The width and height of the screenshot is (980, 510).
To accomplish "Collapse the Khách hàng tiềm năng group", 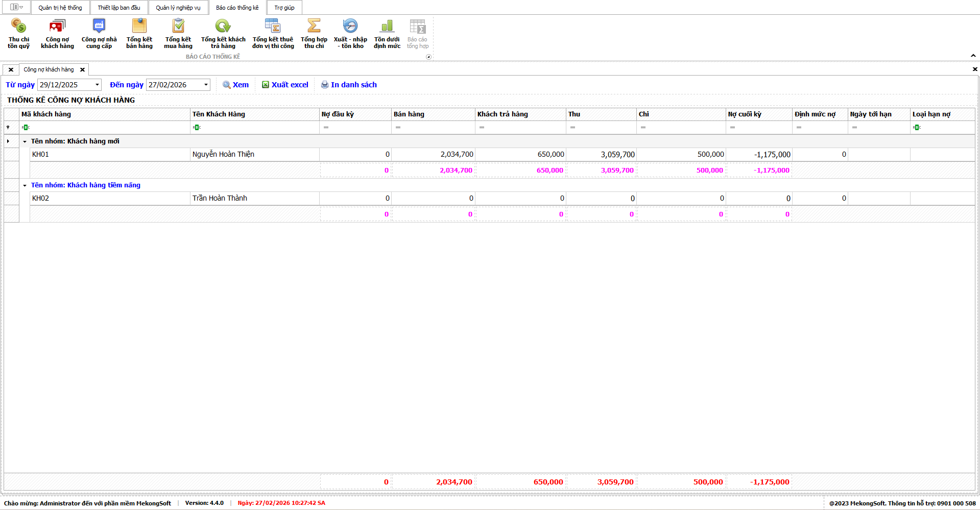I will point(25,186).
